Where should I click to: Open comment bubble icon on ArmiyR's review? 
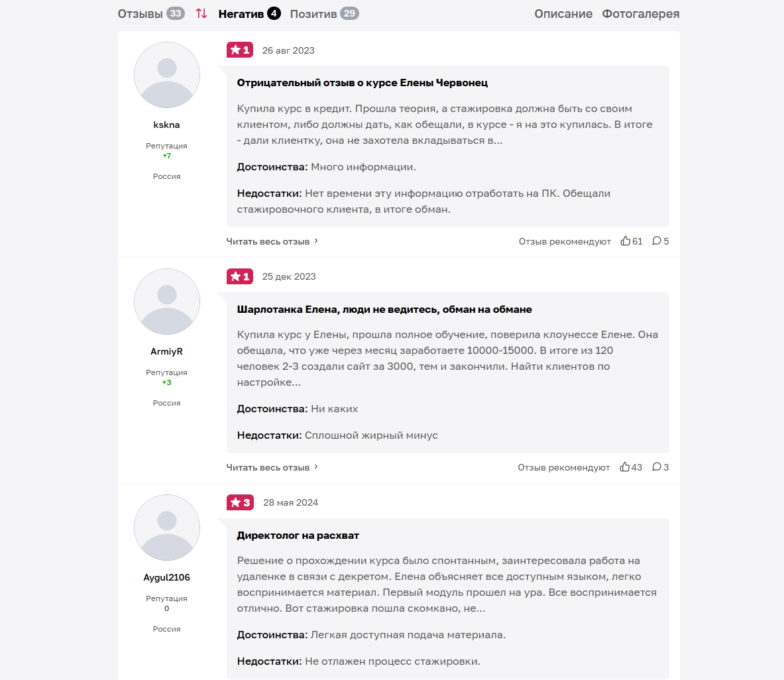point(655,467)
